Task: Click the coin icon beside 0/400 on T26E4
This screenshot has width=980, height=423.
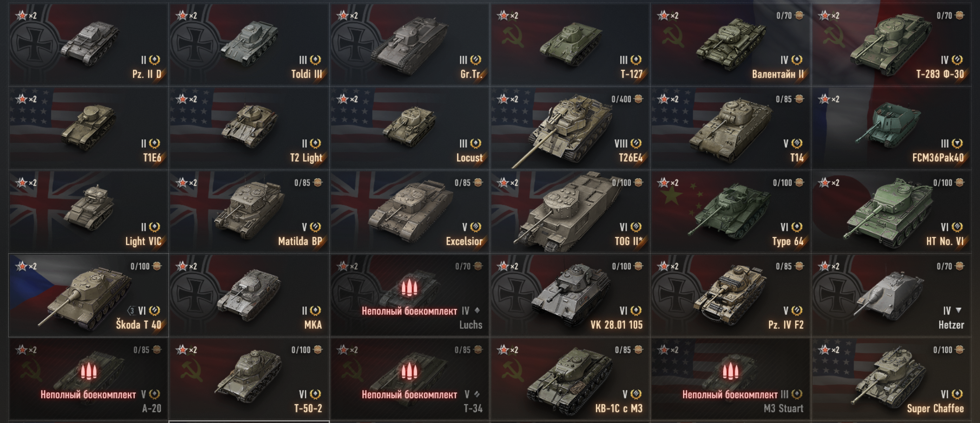Action: tap(638, 99)
